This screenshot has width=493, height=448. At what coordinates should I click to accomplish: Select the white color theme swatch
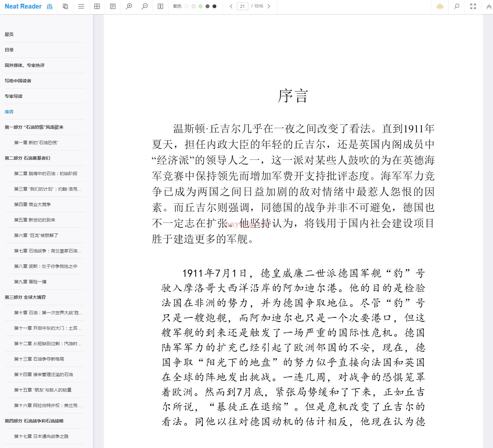[187, 6]
